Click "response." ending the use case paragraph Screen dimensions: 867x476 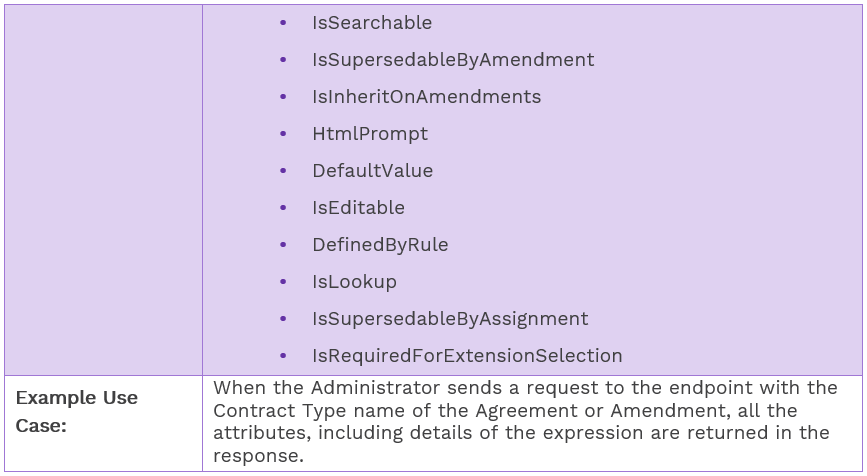[x=259, y=455]
